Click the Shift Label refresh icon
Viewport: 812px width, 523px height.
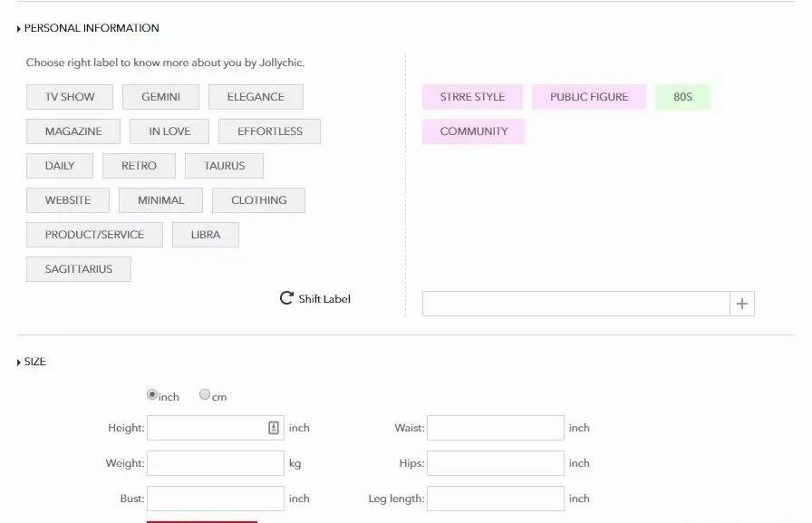(x=286, y=298)
